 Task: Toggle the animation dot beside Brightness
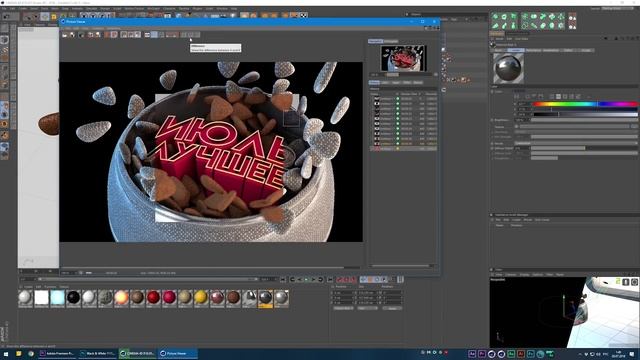click(492, 120)
